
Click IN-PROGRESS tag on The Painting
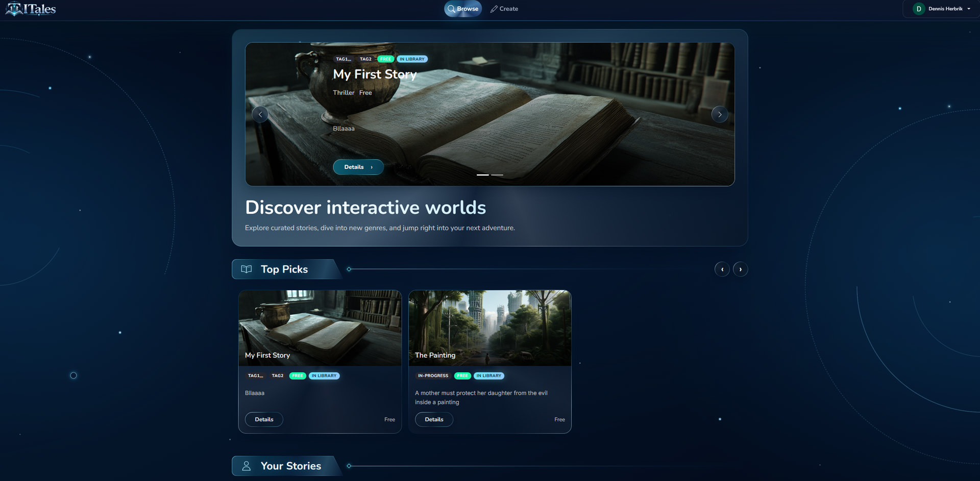[433, 376]
